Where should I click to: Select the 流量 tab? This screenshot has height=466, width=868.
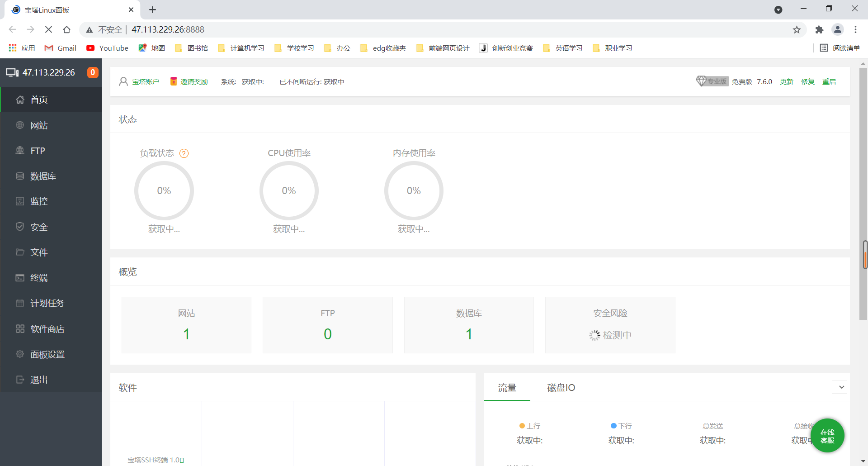pyautogui.click(x=507, y=388)
